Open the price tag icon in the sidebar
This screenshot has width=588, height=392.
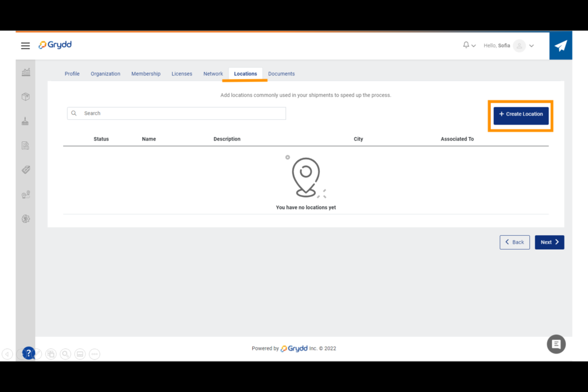pyautogui.click(x=26, y=170)
